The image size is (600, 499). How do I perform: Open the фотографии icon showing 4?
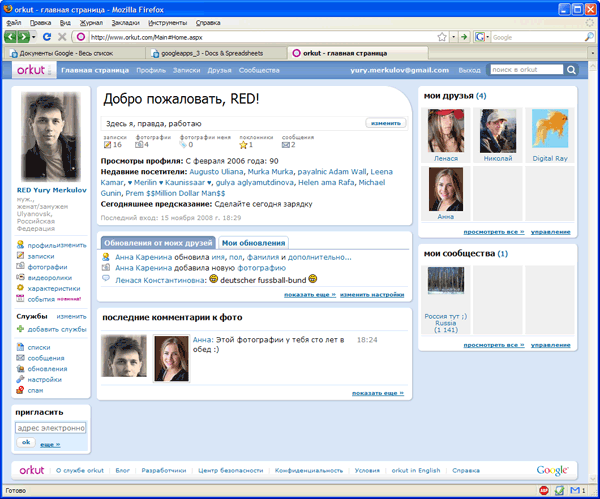139,145
